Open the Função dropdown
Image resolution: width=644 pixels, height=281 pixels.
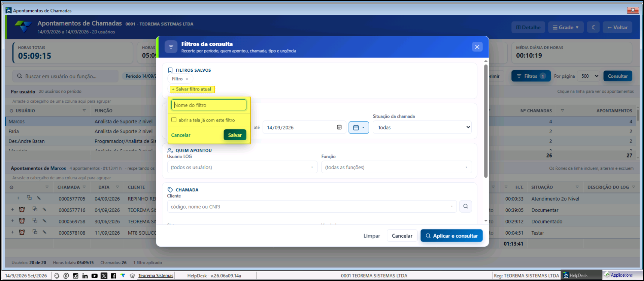pos(396,167)
